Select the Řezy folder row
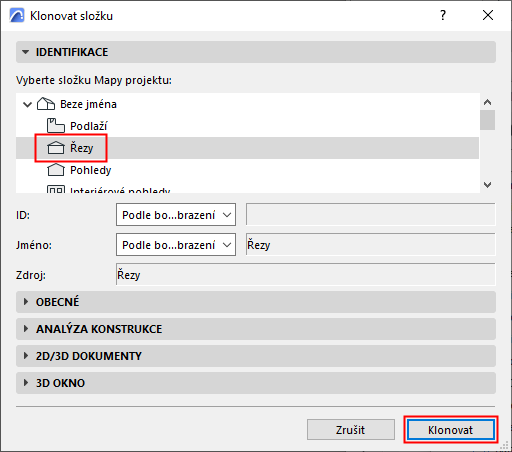Image resolution: width=512 pixels, height=452 pixels. point(247,148)
